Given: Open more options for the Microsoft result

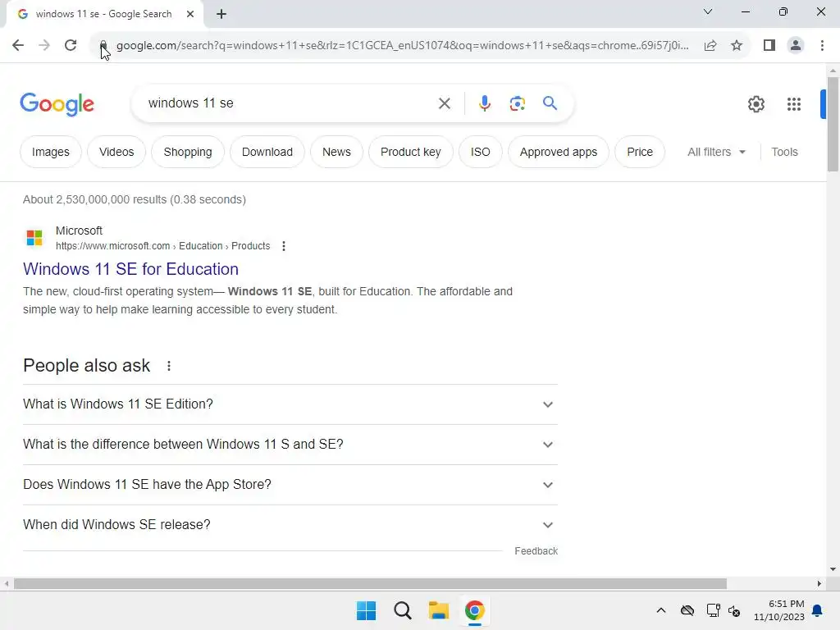Looking at the screenshot, I should click(283, 246).
